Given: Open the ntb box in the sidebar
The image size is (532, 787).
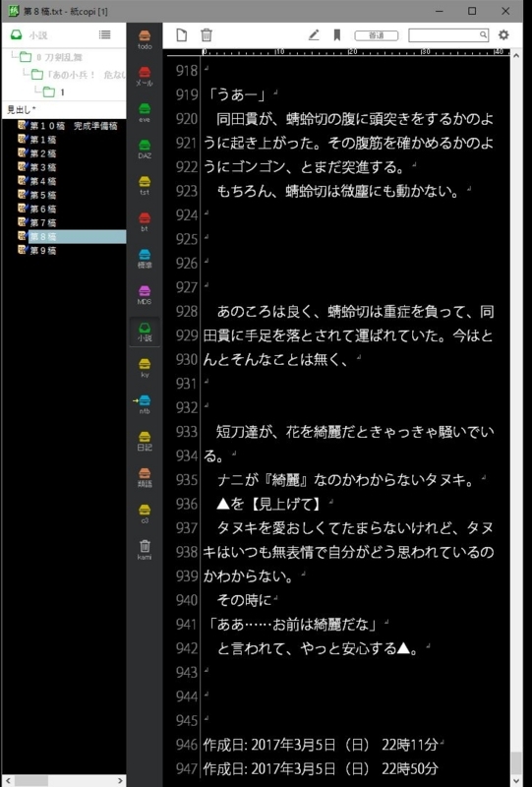Looking at the screenshot, I should pyautogui.click(x=145, y=404).
